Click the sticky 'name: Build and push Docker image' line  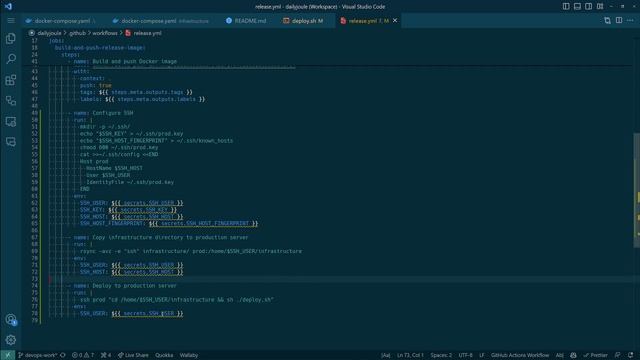[125, 62]
